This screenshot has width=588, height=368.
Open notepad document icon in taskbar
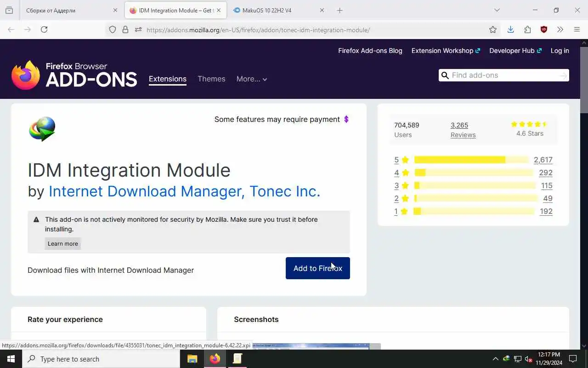click(x=237, y=359)
